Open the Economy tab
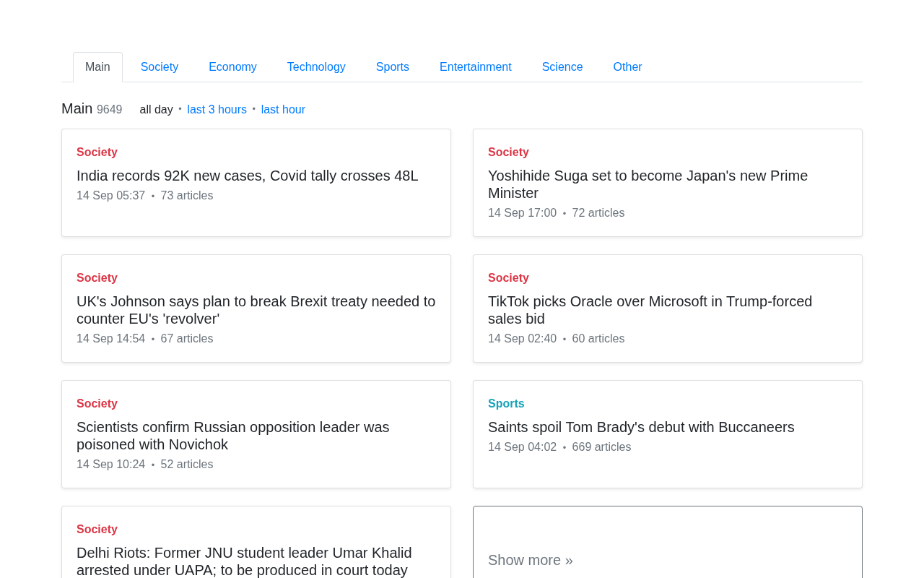The height and width of the screenshot is (578, 924). click(x=232, y=67)
